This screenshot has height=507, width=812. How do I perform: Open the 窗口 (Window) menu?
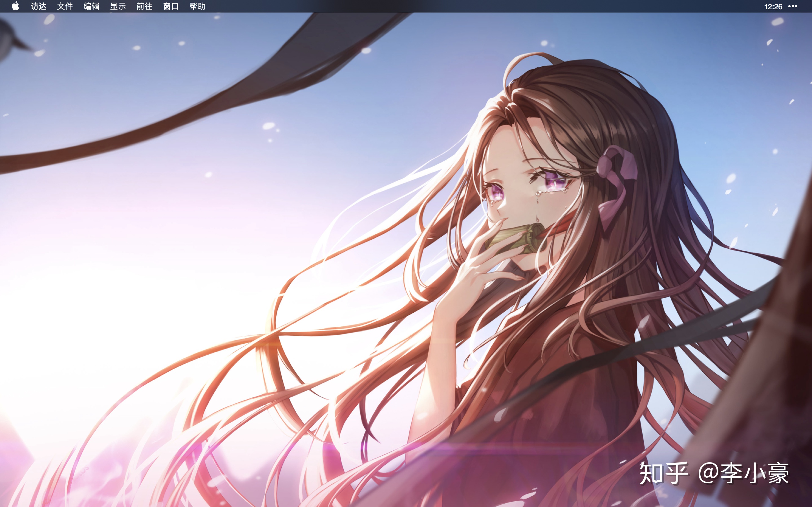pyautogui.click(x=171, y=6)
